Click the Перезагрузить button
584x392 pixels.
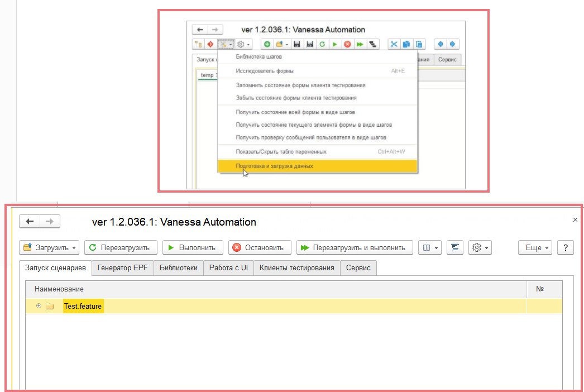pyautogui.click(x=121, y=247)
